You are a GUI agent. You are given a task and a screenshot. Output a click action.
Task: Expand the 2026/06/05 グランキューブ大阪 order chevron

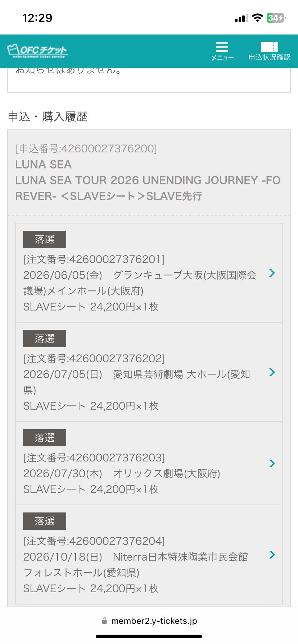point(272,273)
